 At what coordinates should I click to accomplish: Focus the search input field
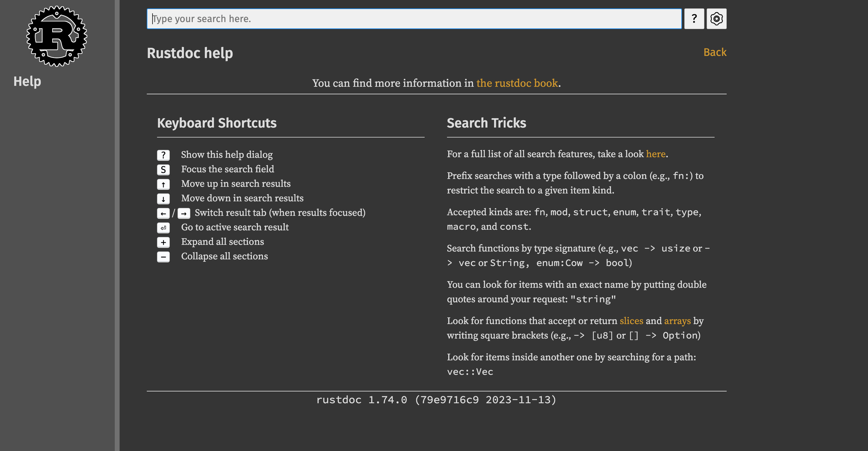click(x=414, y=19)
